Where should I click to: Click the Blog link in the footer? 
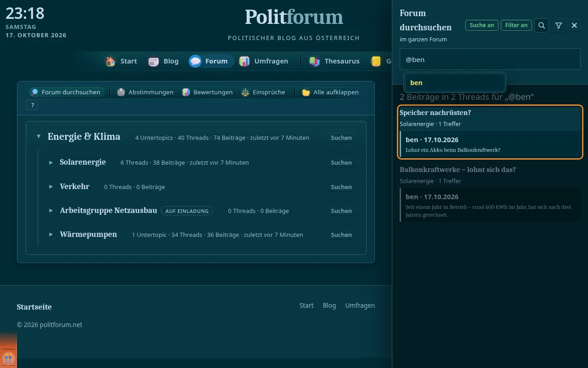pos(329,305)
